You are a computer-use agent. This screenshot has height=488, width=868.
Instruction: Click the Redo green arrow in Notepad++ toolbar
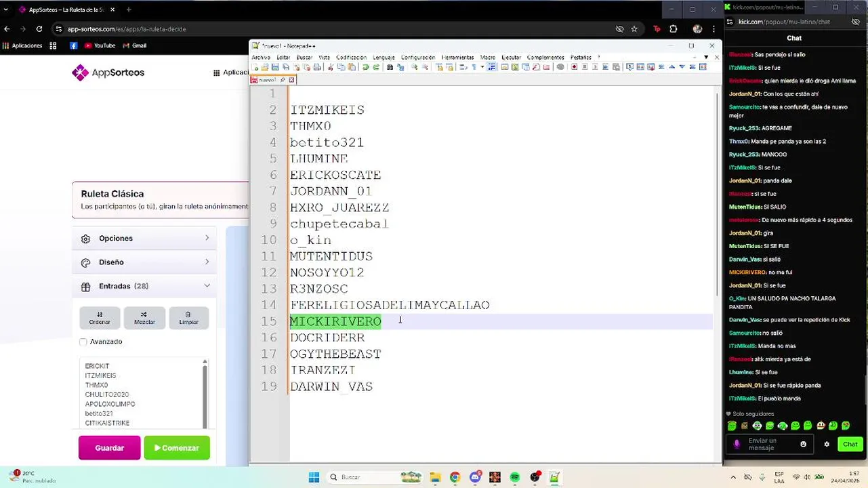pos(376,67)
